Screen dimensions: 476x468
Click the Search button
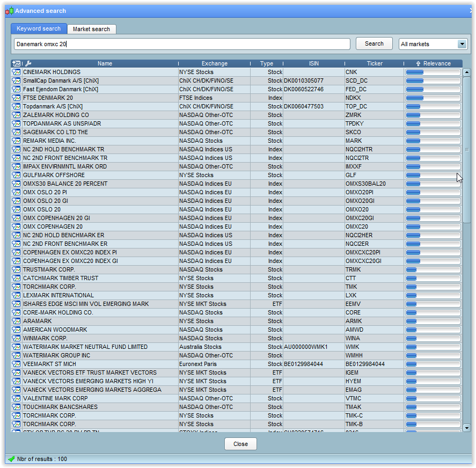(374, 43)
